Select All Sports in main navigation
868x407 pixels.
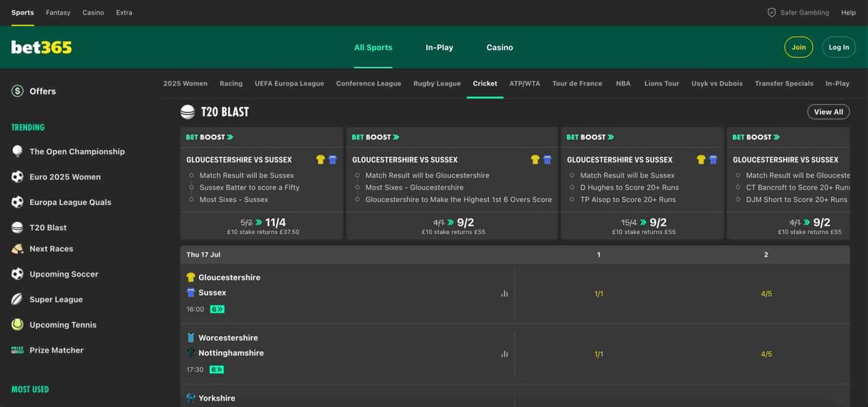coord(373,48)
